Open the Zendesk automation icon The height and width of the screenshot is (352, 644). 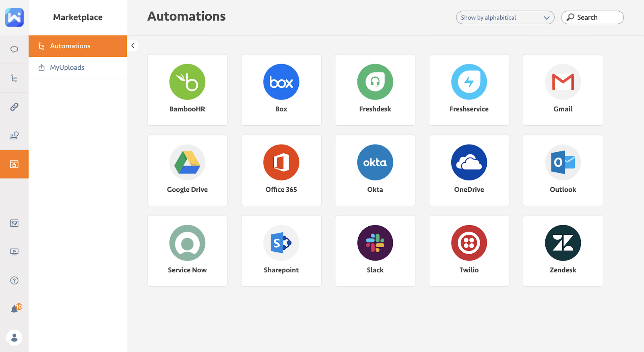click(x=563, y=243)
